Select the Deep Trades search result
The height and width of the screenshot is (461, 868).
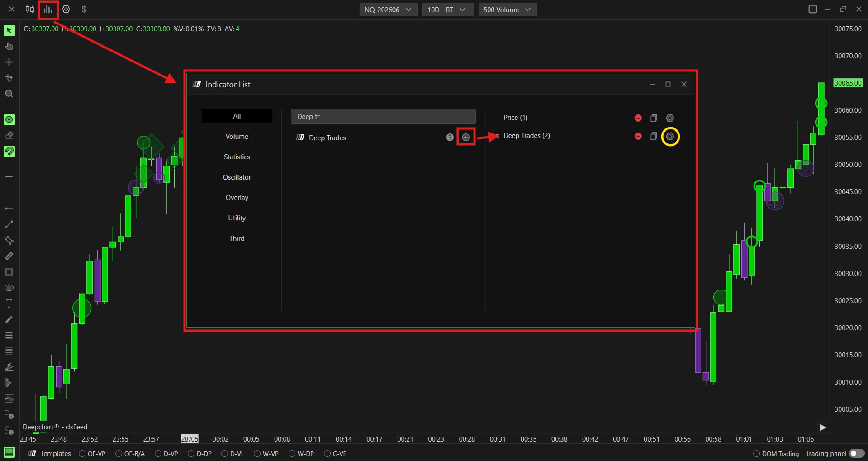(327, 138)
